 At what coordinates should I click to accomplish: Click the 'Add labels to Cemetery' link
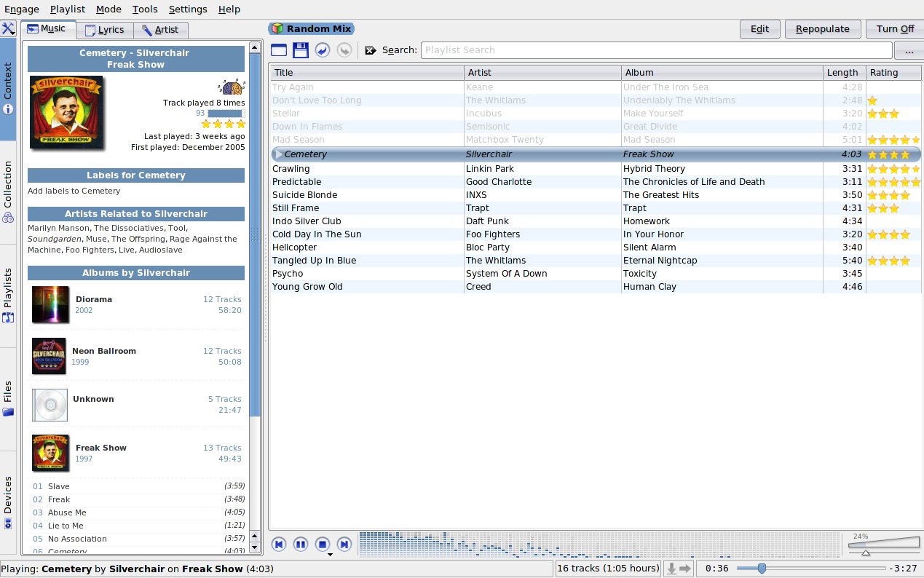[74, 191]
